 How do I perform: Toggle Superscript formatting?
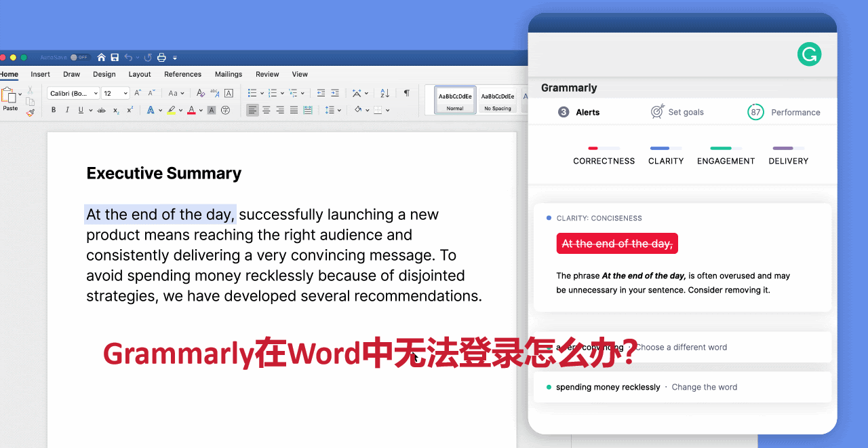[x=130, y=110]
